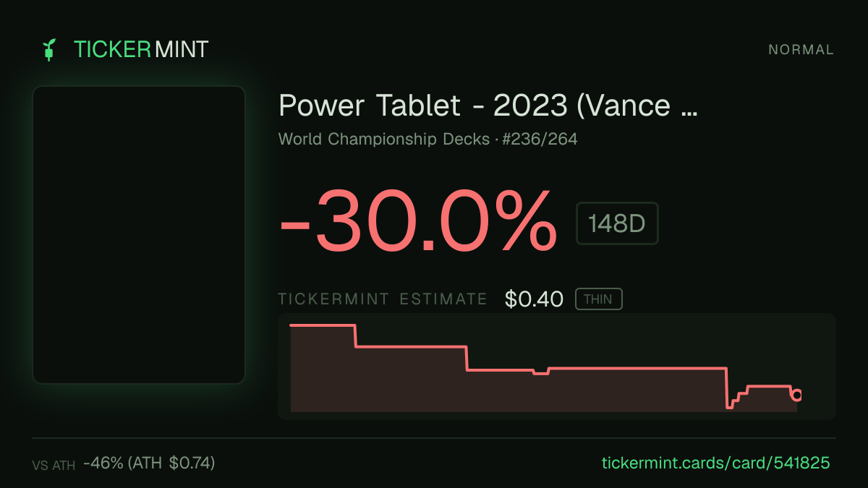Click the lowest dip near the chart's end
The image size is (868, 488).
(x=730, y=407)
